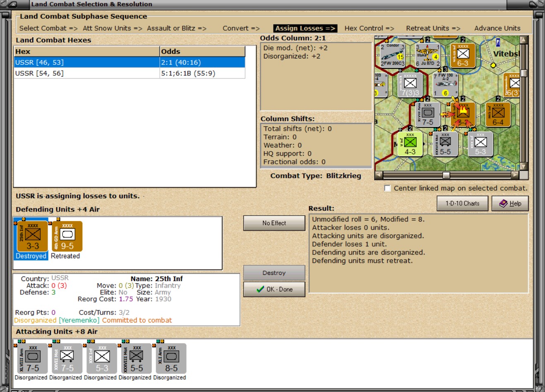
Task: Click the odds cell 2:1 (40:16)
Action: [x=202, y=63]
